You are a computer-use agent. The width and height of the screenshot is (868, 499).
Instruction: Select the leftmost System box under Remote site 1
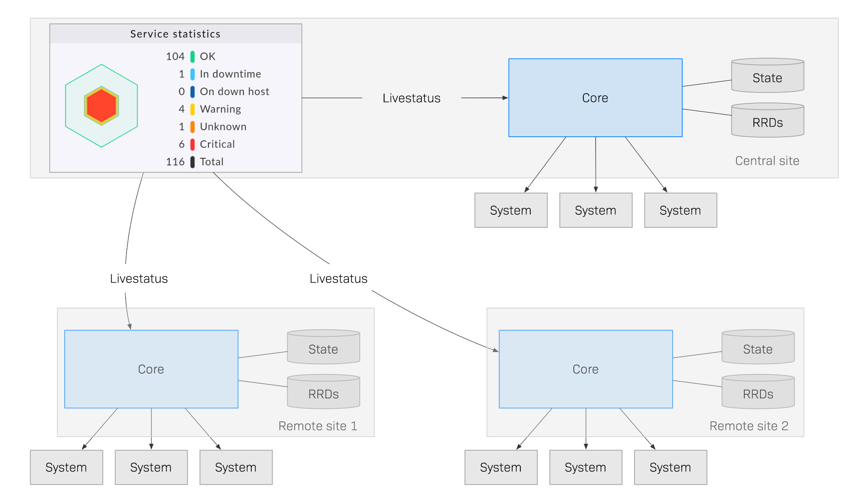coord(66,467)
